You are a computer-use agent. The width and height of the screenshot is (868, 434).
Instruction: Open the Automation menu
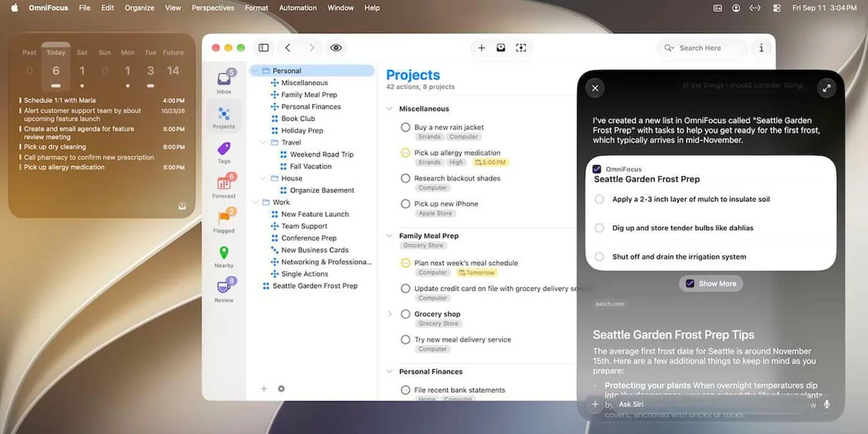pos(298,8)
